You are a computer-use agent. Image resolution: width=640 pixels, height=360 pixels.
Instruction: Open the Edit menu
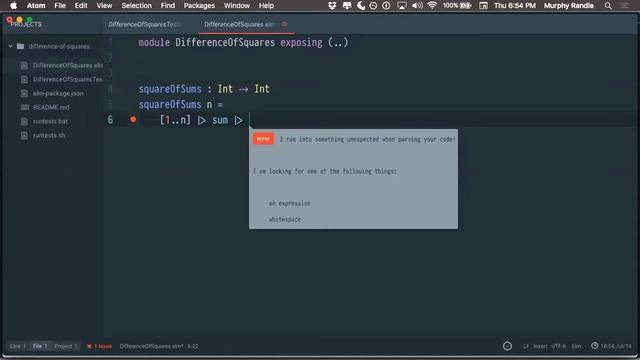pos(81,6)
